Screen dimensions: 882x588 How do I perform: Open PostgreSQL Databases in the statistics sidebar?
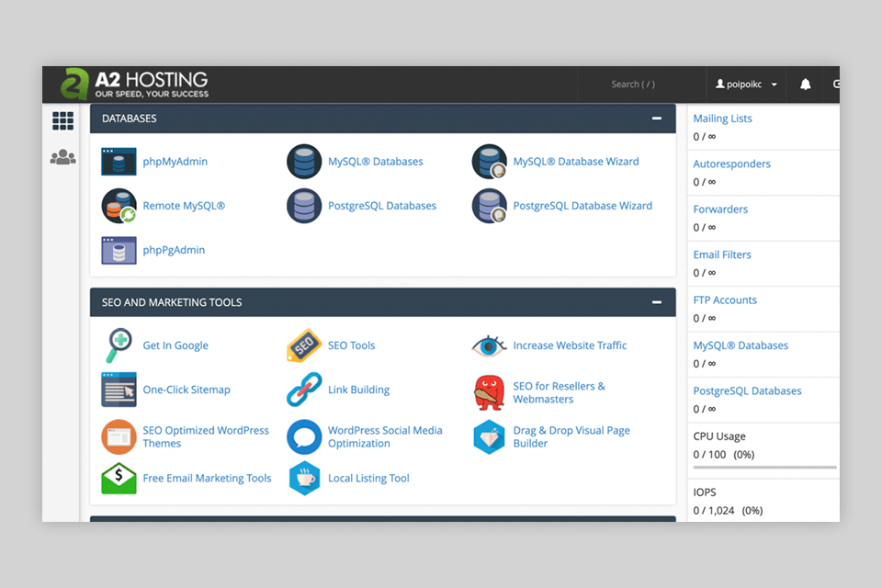click(x=748, y=391)
